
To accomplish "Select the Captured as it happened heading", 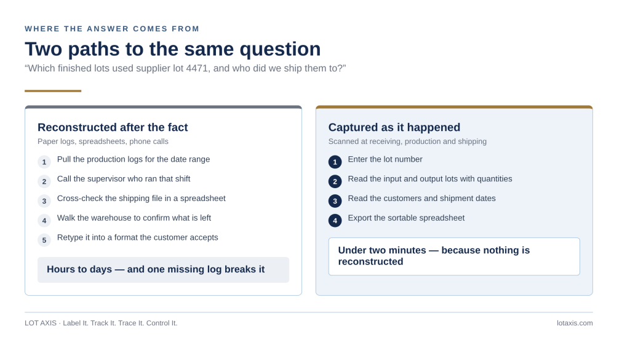I will click(x=394, y=127).
